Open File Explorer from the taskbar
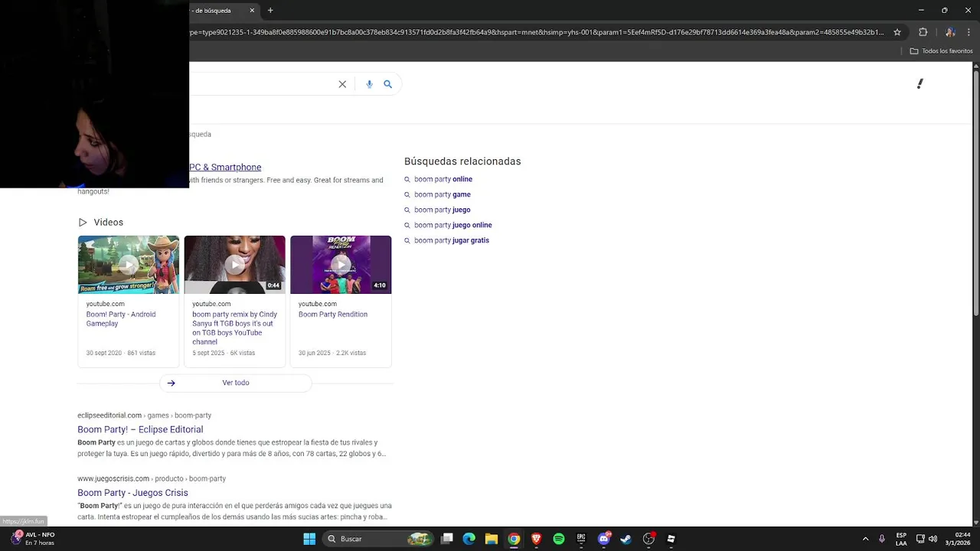The image size is (980, 551). [x=492, y=539]
